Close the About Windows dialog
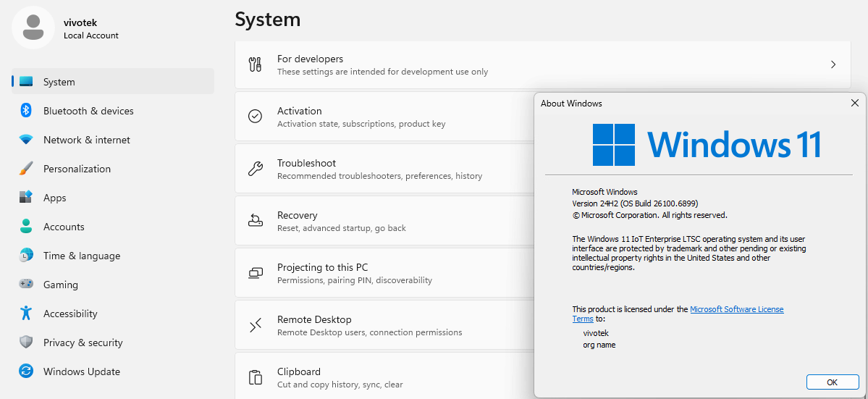The height and width of the screenshot is (399, 868). [x=855, y=103]
